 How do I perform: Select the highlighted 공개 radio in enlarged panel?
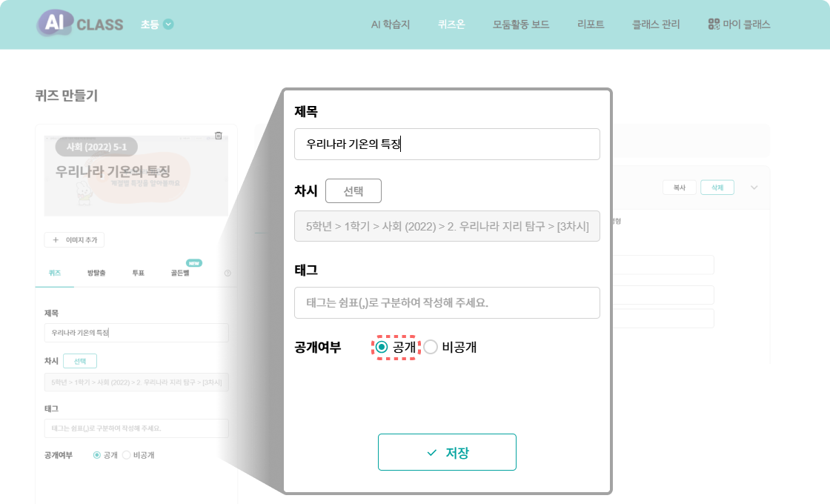pos(382,347)
